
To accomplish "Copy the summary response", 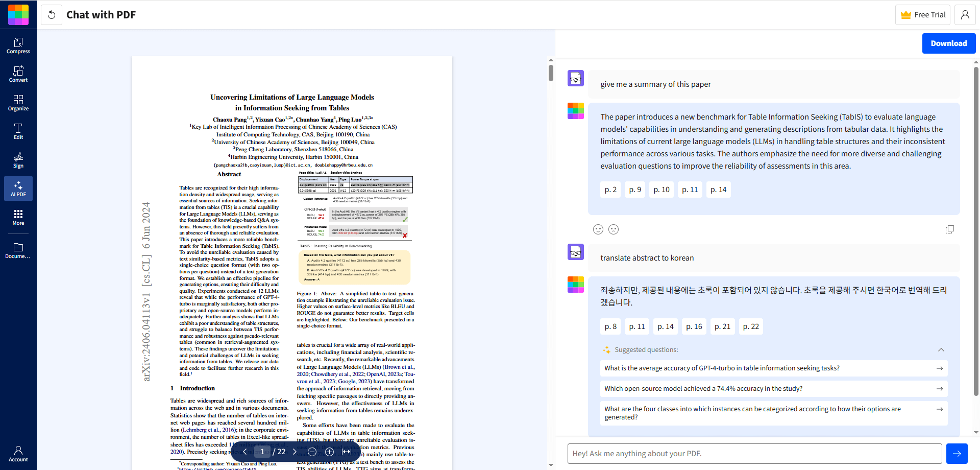I will pyautogui.click(x=950, y=229).
